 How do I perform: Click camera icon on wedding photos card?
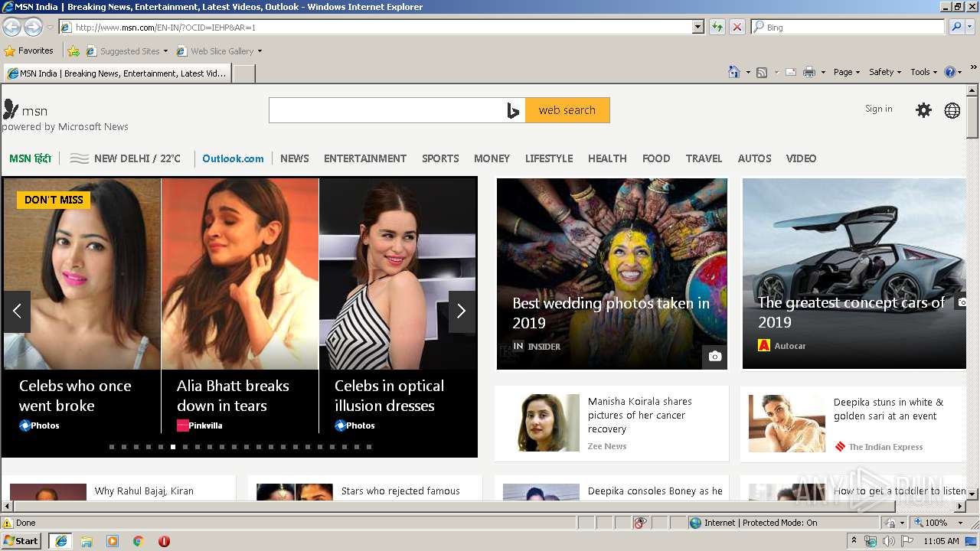[x=714, y=356]
